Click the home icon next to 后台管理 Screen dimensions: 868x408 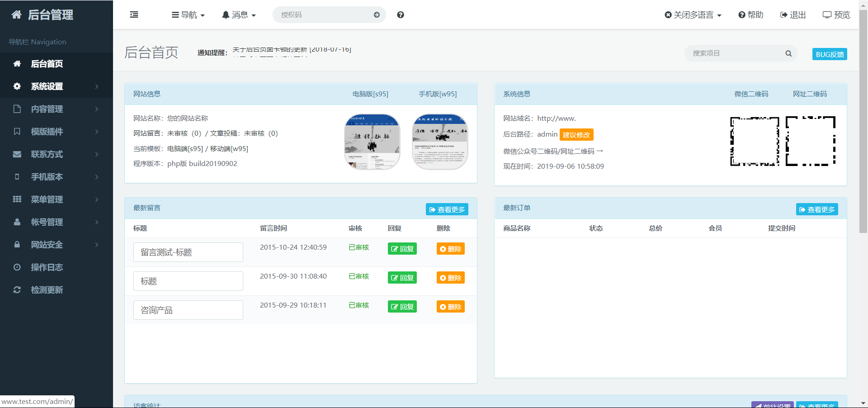point(17,15)
